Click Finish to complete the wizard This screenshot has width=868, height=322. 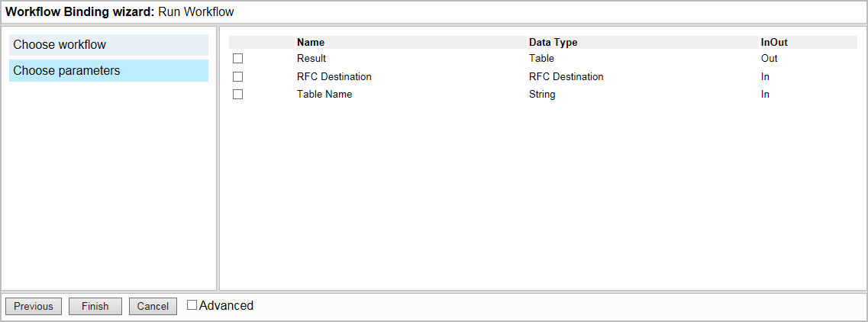click(x=95, y=306)
